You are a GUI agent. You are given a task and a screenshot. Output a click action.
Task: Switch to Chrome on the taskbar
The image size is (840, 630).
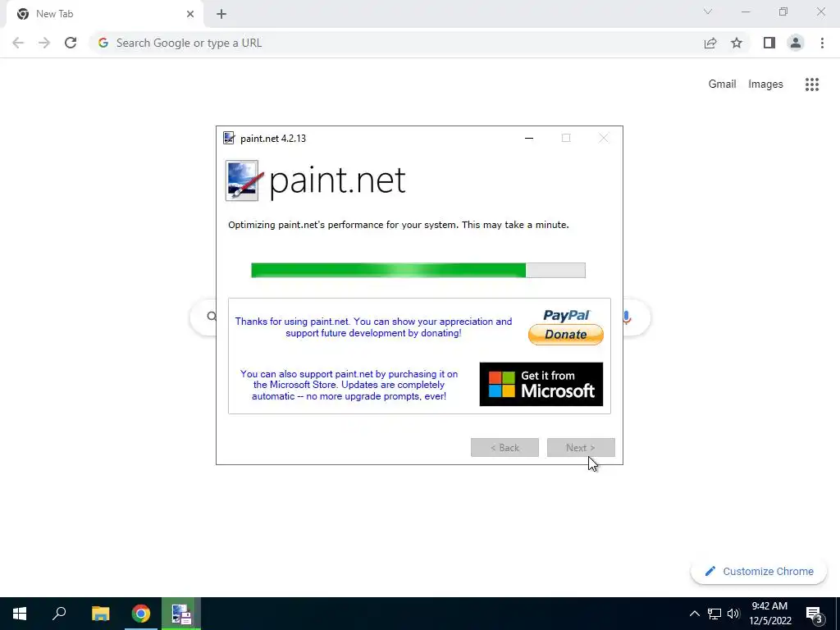(x=141, y=614)
